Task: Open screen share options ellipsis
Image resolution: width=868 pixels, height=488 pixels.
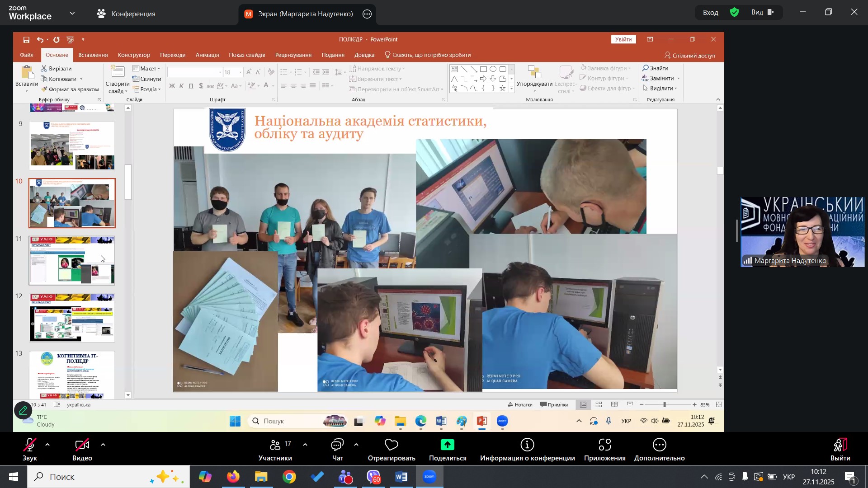Action: coord(367,14)
